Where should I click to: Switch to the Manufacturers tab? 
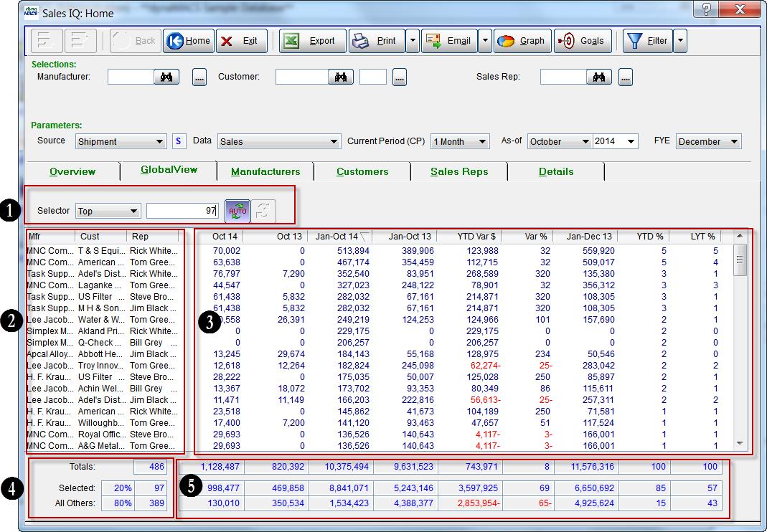pyautogui.click(x=265, y=171)
